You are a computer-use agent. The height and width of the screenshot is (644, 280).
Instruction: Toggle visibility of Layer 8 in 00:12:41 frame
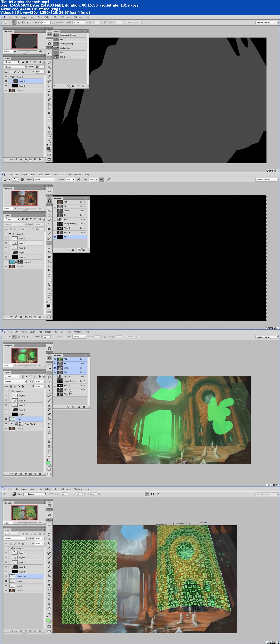pyautogui.click(x=6, y=581)
